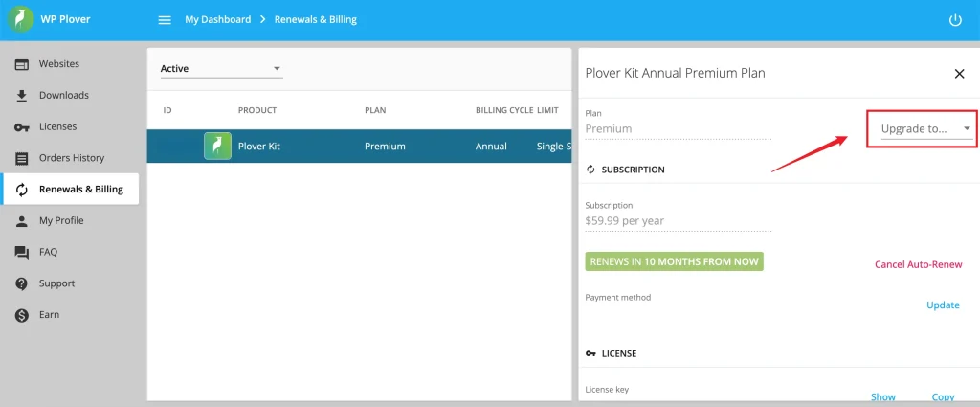Close the Plover Kit plan panel

[x=959, y=74]
